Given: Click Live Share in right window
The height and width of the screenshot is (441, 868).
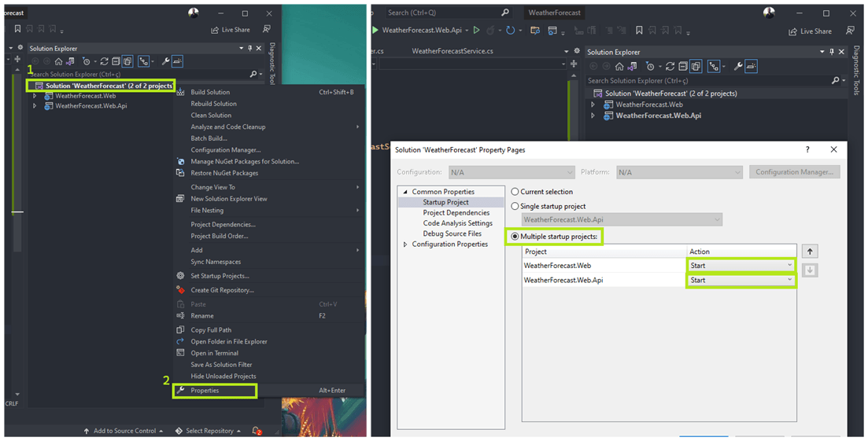Looking at the screenshot, I should pos(810,31).
